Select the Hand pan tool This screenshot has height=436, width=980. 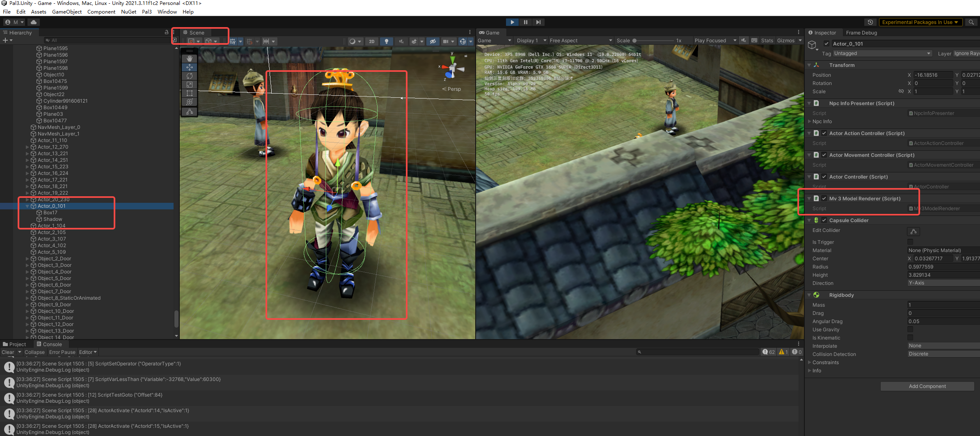(189, 58)
